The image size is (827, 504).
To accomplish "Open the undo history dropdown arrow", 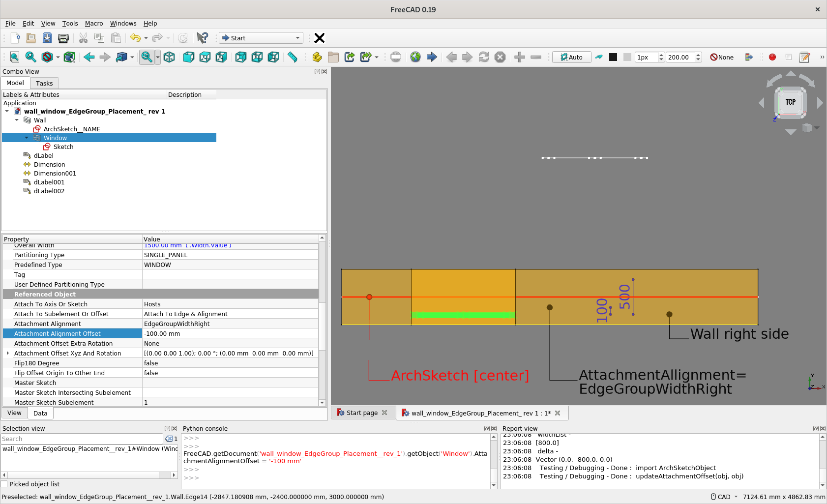I will pyautogui.click(x=146, y=38).
